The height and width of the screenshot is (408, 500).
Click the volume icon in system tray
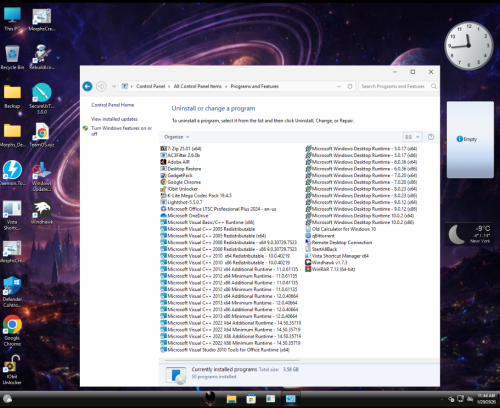470,399
